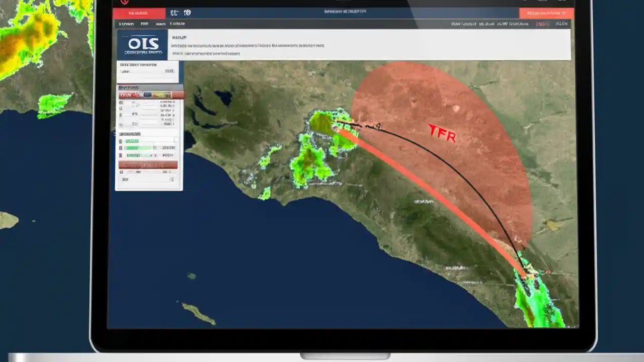Select the yellow overlay icon in legend toolbar

[157, 95]
